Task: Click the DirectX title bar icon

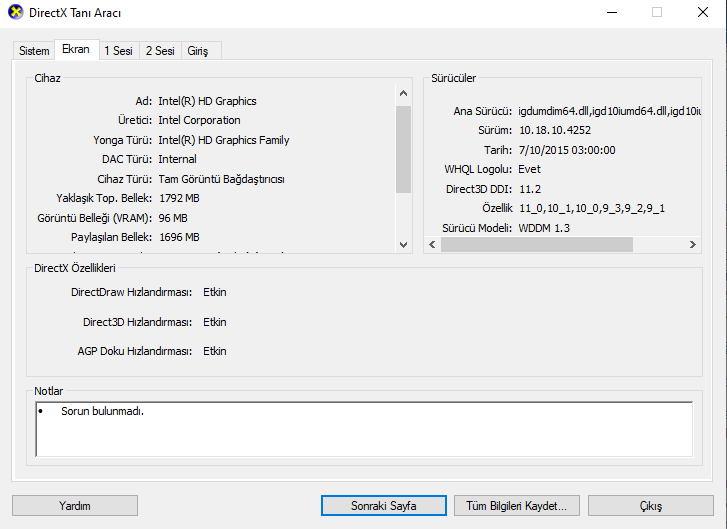Action: [x=15, y=12]
